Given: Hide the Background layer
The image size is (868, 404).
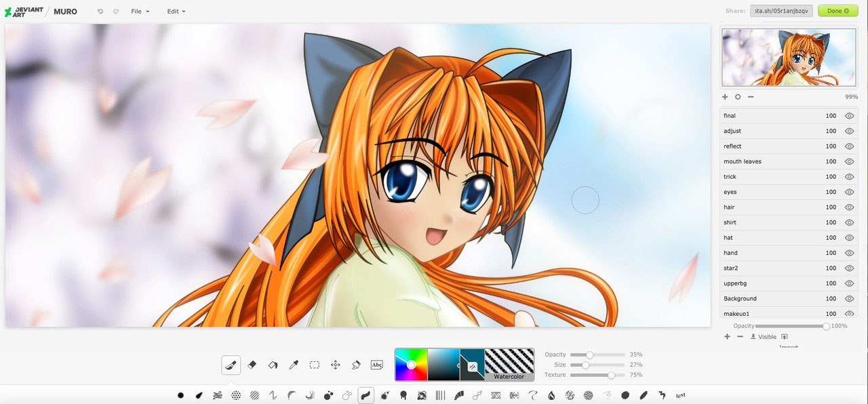Looking at the screenshot, I should pos(849,298).
